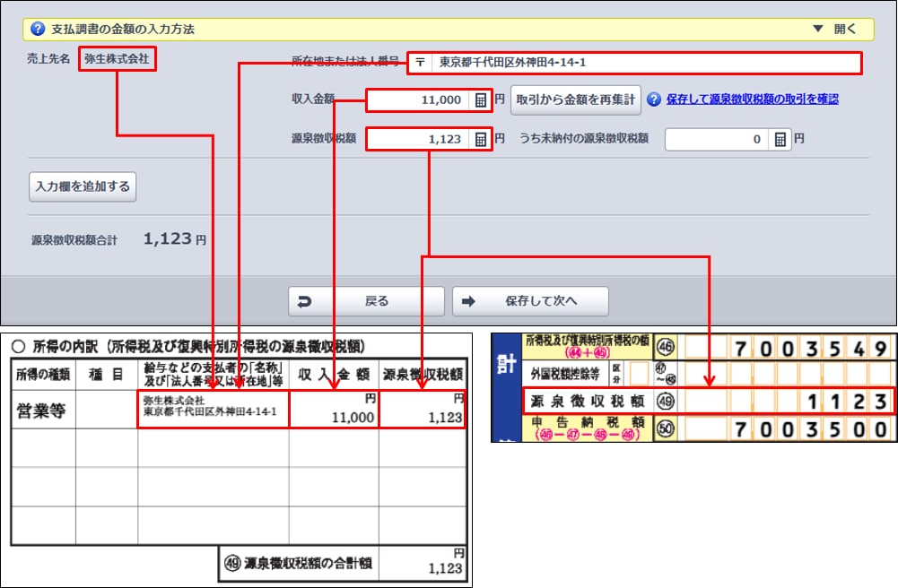Screen dimensions: 898x588
Task: Select the 源泉徴収税額 input showing 1,123
Action: pyautogui.click(x=417, y=139)
